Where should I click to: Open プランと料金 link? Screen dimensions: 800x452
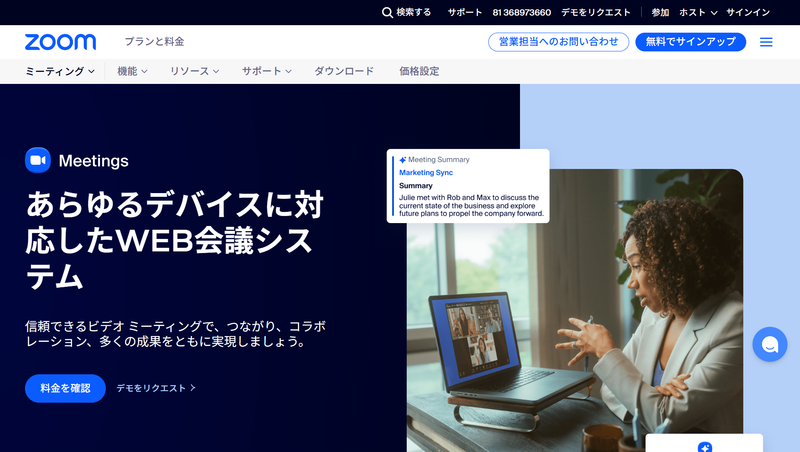154,42
